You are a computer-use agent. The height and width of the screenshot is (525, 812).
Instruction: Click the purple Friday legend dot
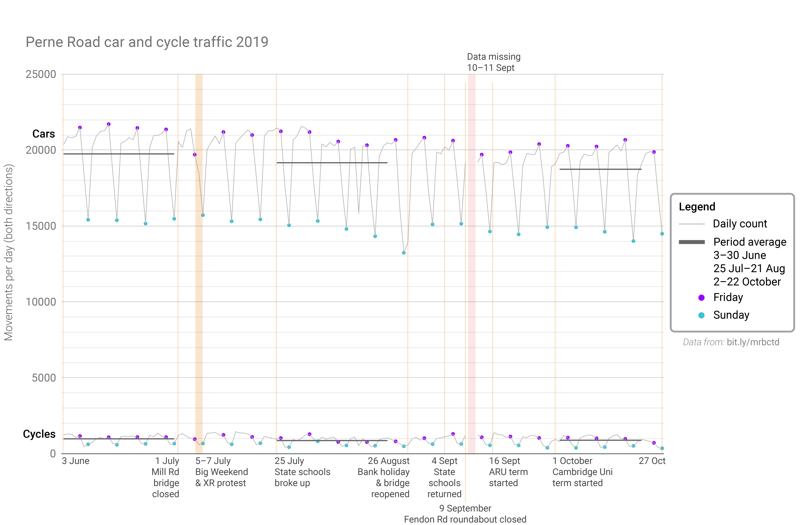(701, 298)
